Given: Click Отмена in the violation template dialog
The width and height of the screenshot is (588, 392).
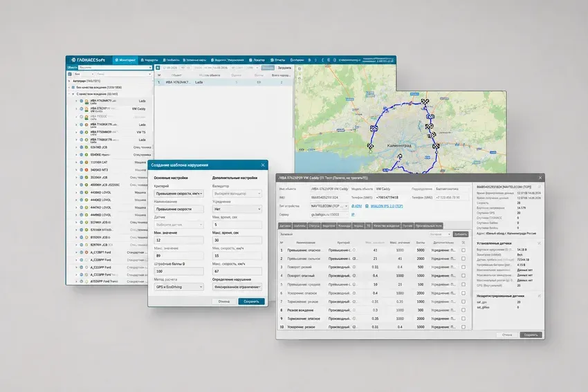Looking at the screenshot, I should point(224,301).
